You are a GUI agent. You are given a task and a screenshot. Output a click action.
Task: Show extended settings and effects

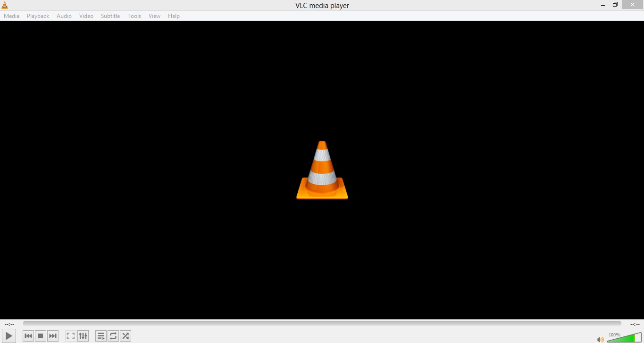point(83,336)
